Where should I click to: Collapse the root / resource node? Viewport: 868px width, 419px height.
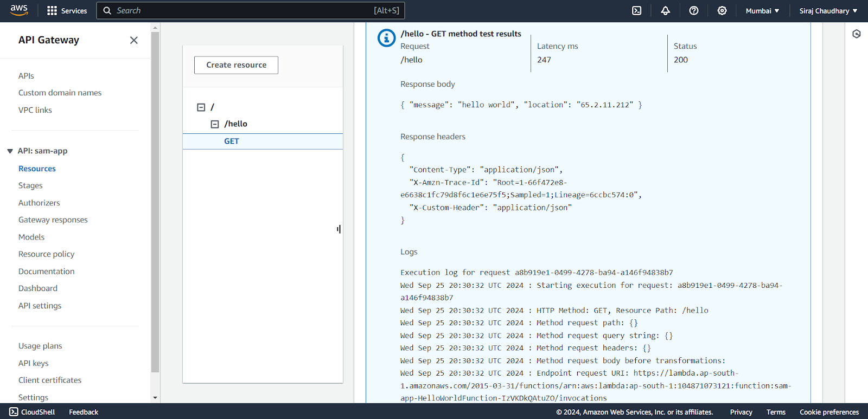(201, 107)
